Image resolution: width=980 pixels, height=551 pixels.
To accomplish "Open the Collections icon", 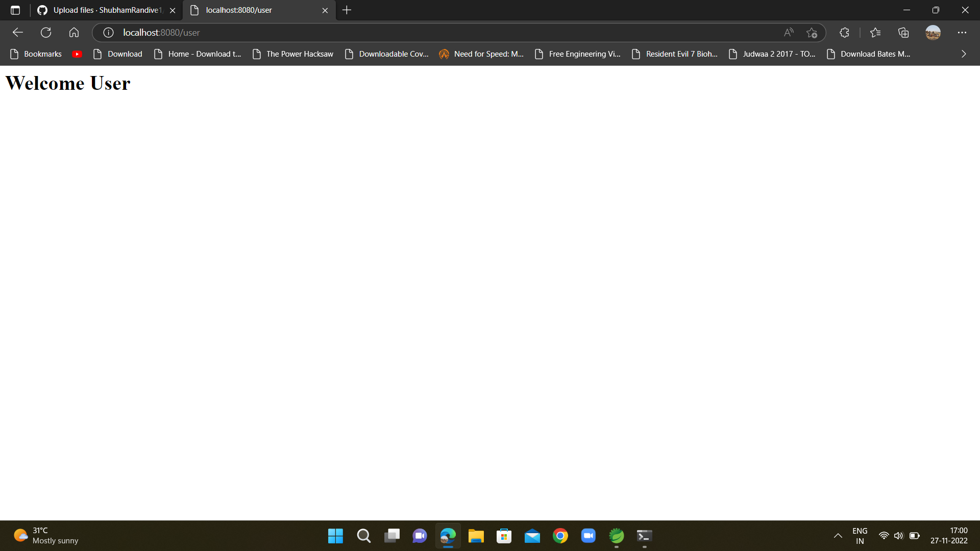I will coord(903,32).
